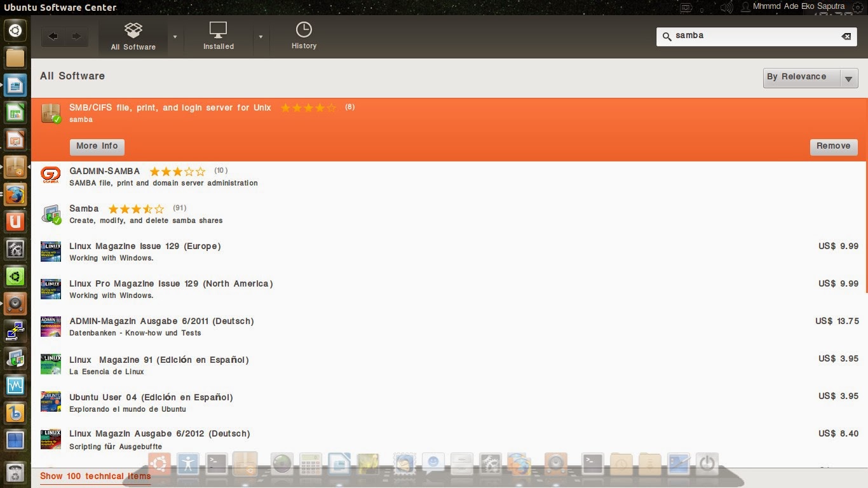Launch Firefox from the launcher
This screenshot has height=488, width=868.
click(x=15, y=194)
